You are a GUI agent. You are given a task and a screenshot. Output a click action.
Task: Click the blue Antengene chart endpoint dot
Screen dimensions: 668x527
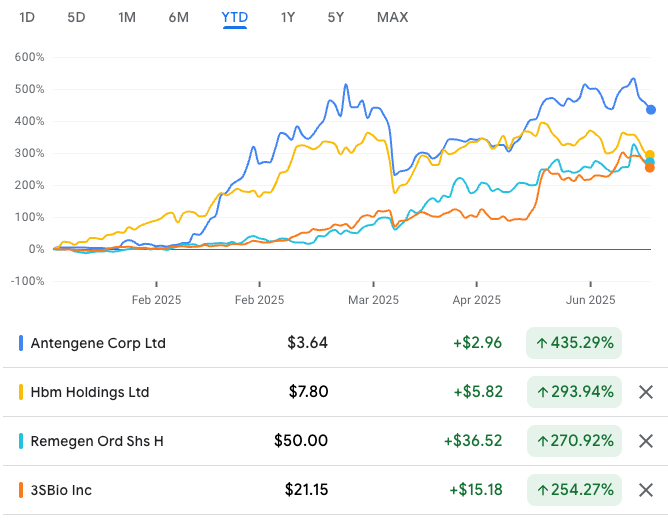point(651,109)
